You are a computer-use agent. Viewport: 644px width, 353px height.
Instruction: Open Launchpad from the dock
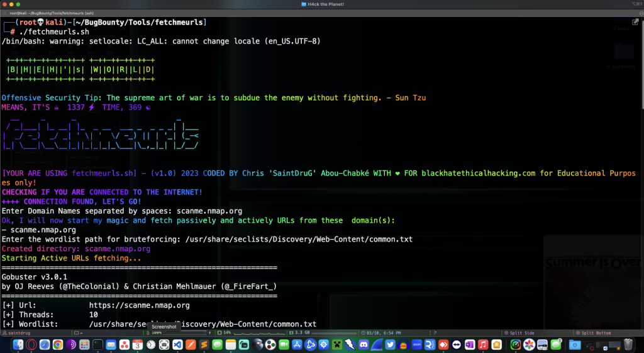tap(84, 344)
